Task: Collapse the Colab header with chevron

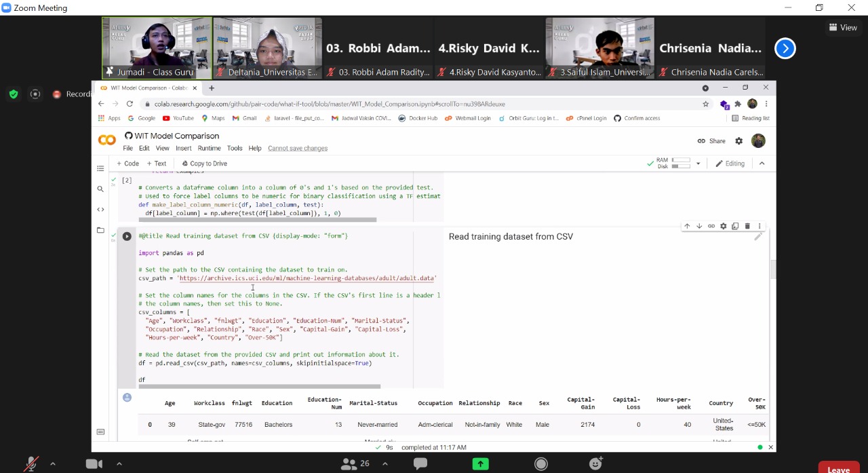Action: tap(762, 164)
